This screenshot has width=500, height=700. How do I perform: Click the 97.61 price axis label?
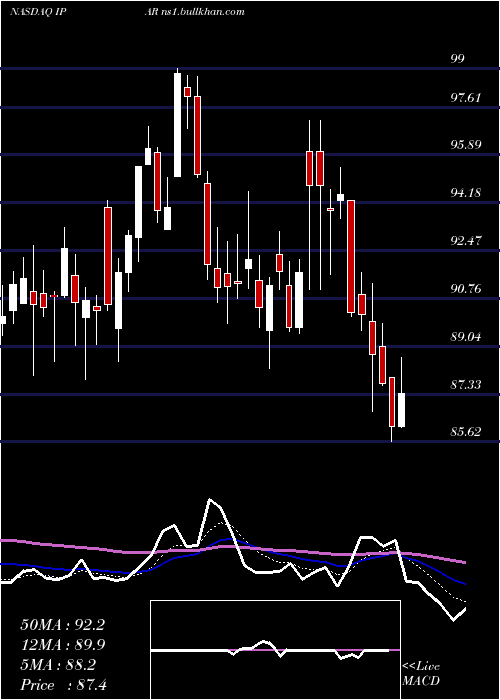[466, 98]
